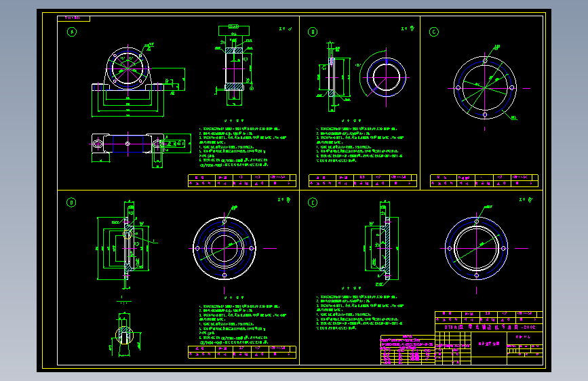The height and width of the screenshot is (381, 588).
Task: Click the yellow title table in panel D
Action: pos(242,352)
